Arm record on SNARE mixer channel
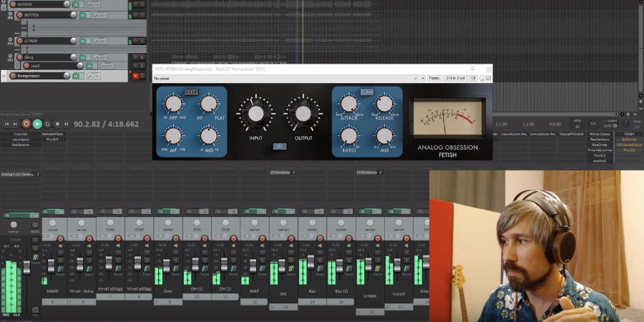644x322 pixels. point(60,238)
